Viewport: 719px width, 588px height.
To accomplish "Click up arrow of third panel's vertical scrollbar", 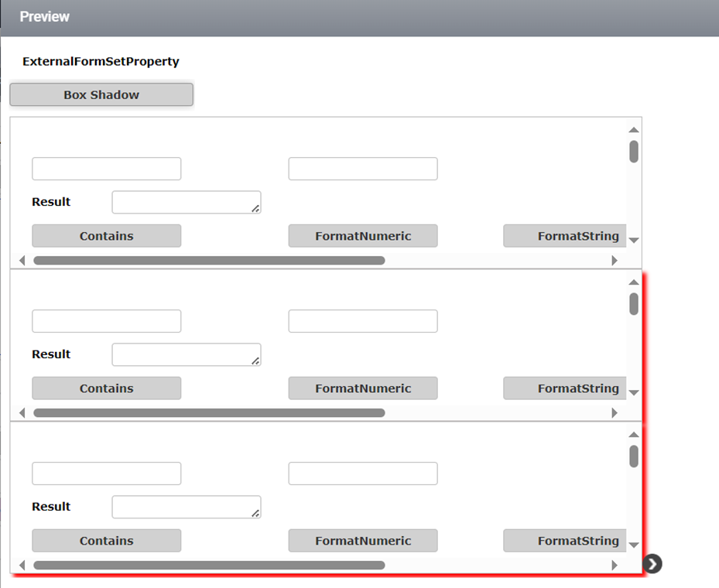I will click(x=634, y=435).
